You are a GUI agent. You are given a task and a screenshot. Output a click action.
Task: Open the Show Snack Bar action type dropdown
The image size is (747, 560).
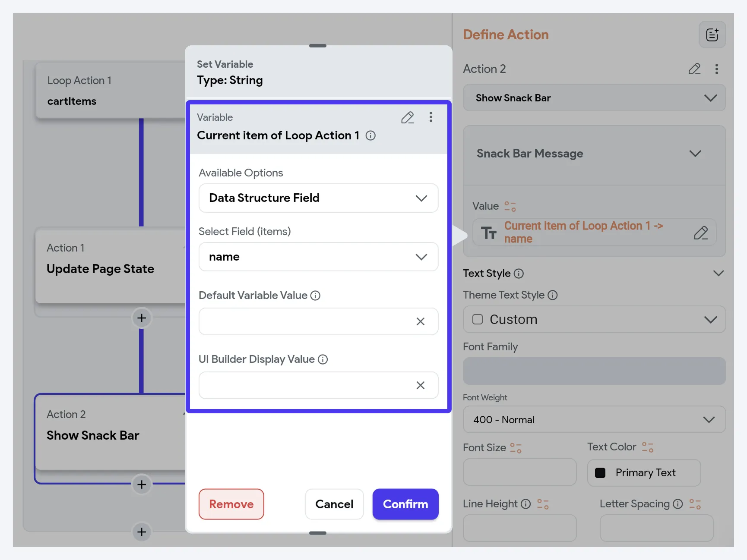pos(594,98)
